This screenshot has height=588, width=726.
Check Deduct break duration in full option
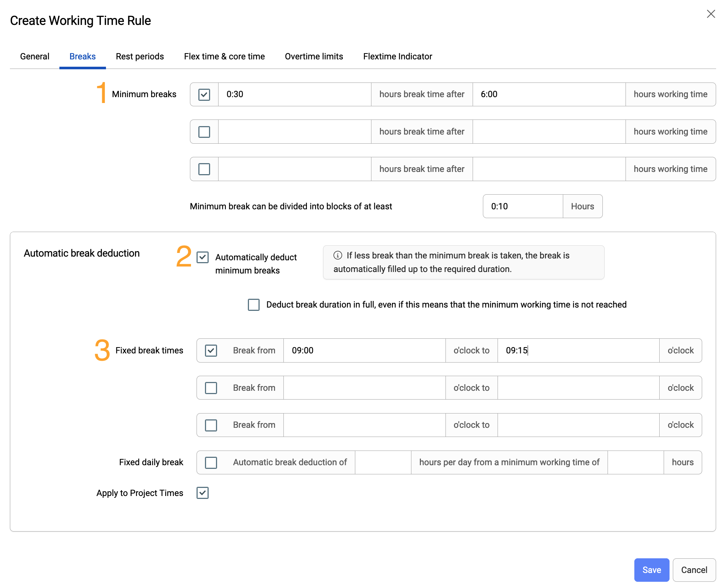click(x=254, y=305)
